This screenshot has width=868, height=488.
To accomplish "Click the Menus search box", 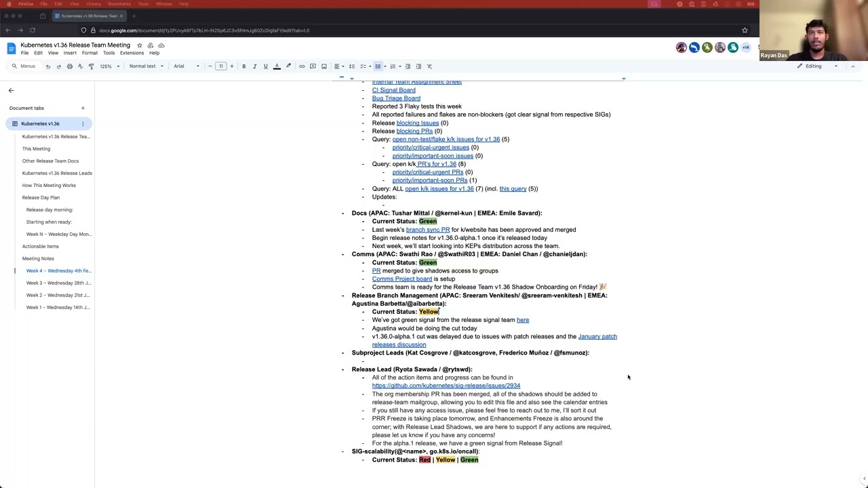I will (24, 66).
